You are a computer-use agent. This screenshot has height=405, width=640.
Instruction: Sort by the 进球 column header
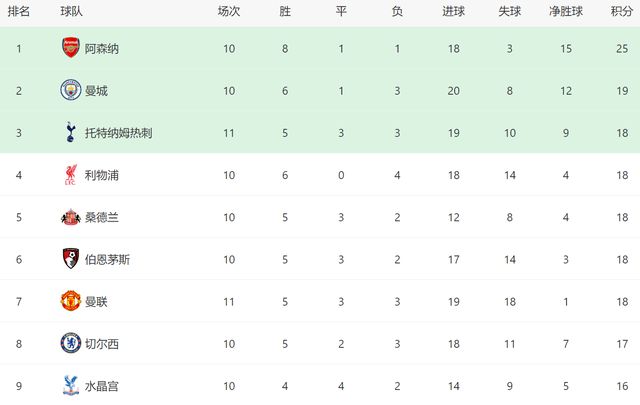(453, 12)
